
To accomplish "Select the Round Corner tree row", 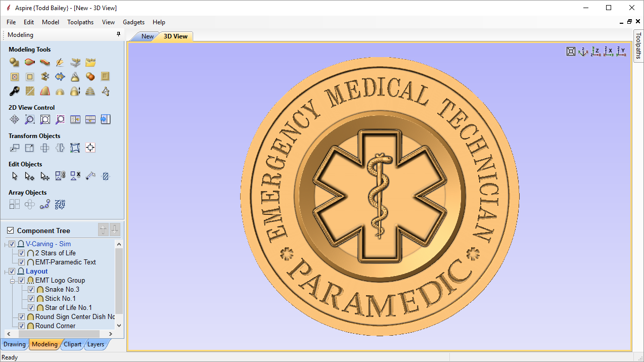I will pyautogui.click(x=55, y=326).
